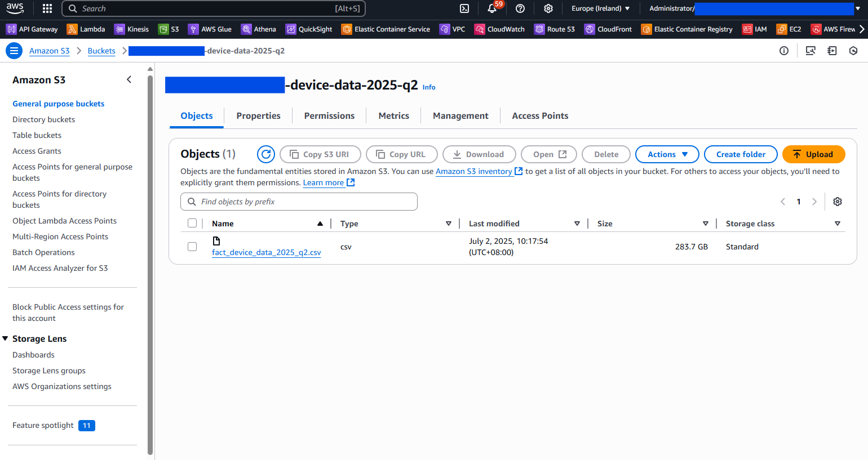The height and width of the screenshot is (460, 868).
Task: Open Directory buckets in sidebar
Action: pos(44,119)
